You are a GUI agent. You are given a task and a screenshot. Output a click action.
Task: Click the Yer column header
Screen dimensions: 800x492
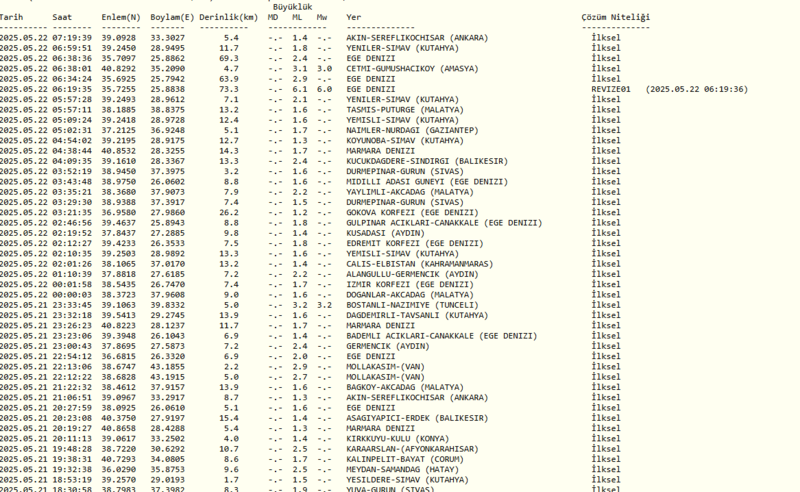point(354,18)
